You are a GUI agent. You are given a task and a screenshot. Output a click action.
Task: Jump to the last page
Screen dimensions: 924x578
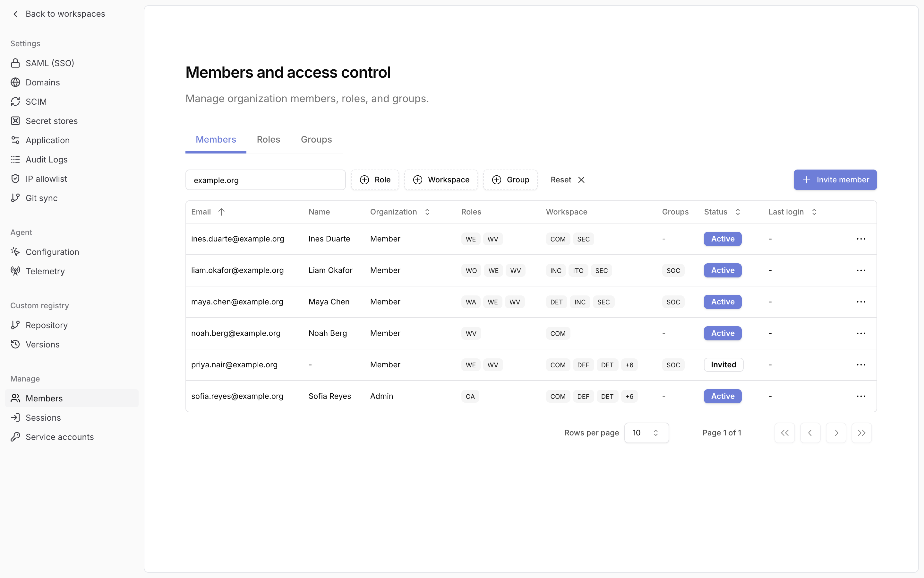click(861, 433)
